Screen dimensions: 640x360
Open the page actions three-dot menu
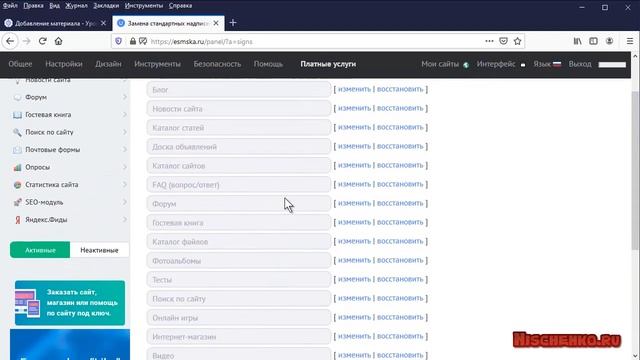point(489,41)
